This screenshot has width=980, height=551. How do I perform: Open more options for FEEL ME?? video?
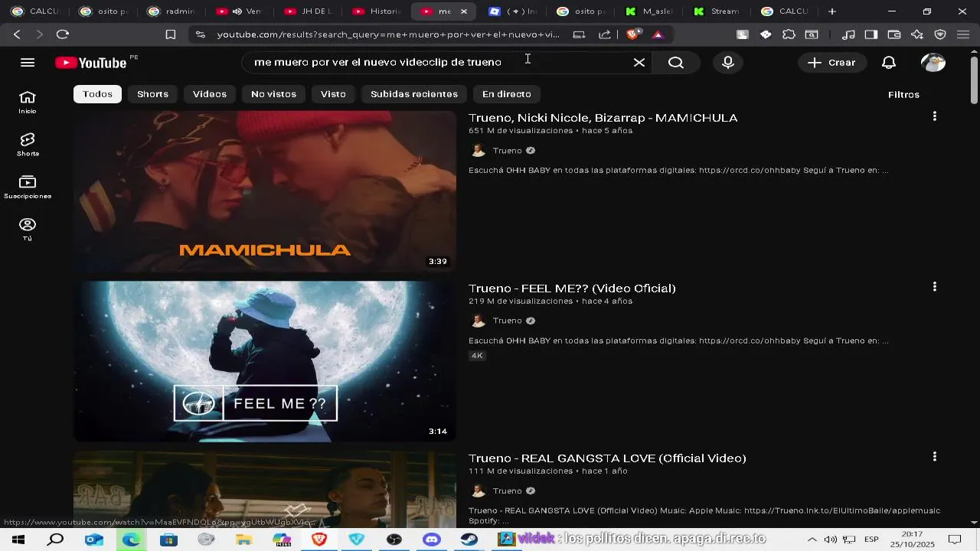(934, 286)
